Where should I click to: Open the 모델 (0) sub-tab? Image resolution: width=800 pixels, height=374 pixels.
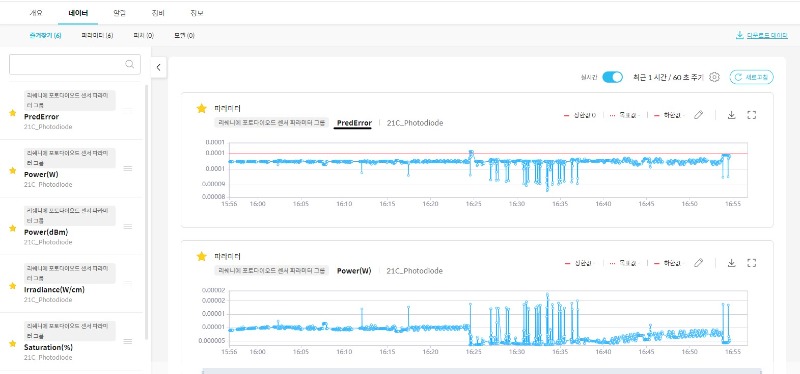tap(184, 36)
